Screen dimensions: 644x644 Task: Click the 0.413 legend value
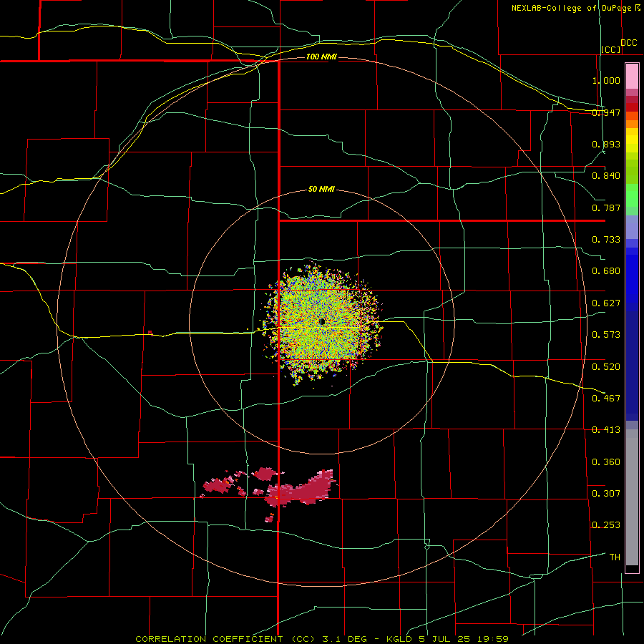click(606, 430)
